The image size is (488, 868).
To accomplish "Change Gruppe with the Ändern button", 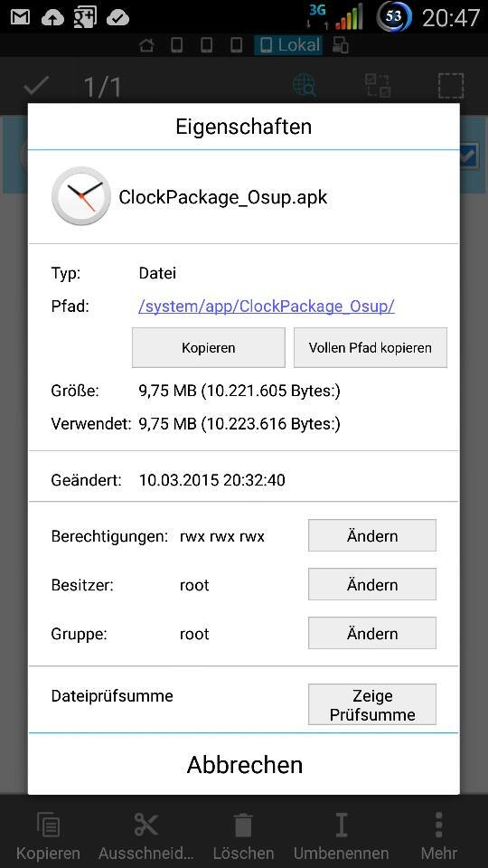I will point(371,633).
